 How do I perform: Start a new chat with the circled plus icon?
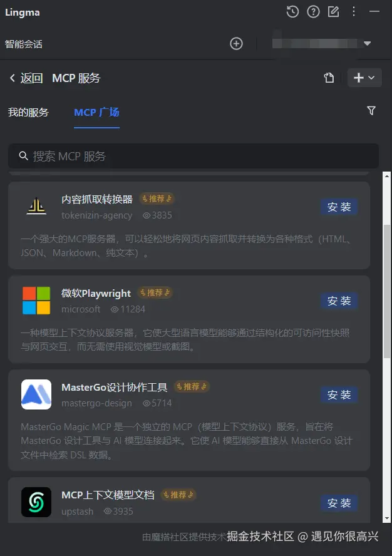[x=236, y=44]
